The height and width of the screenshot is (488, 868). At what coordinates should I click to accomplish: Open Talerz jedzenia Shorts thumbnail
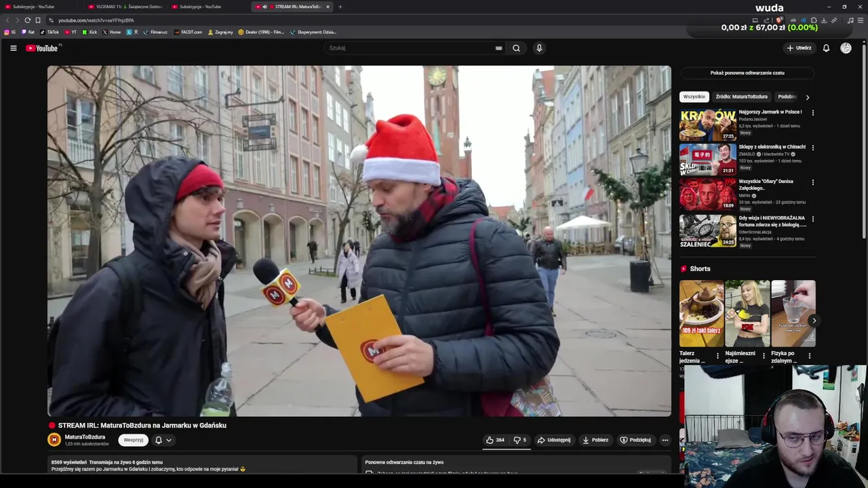click(x=701, y=314)
